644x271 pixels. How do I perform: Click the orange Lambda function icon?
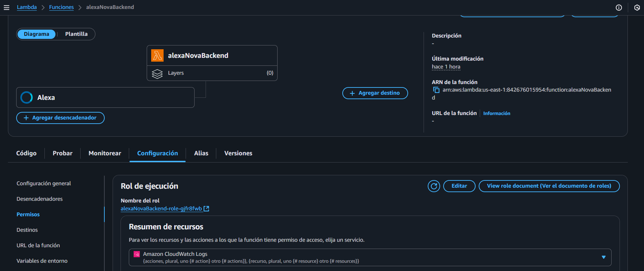(x=157, y=55)
